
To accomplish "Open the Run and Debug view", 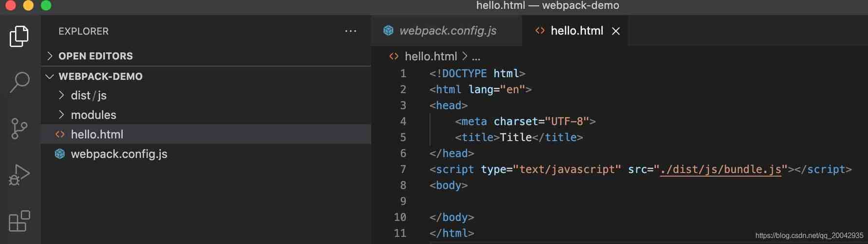I will point(19,175).
